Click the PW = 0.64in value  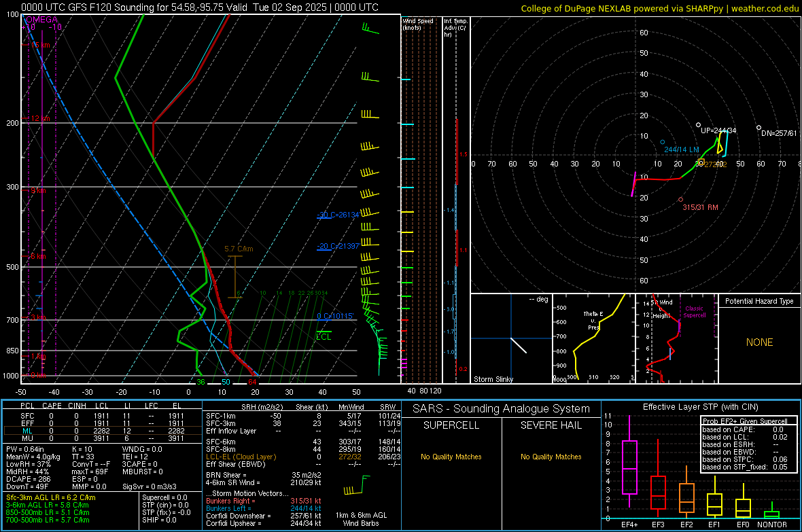[x=25, y=449]
